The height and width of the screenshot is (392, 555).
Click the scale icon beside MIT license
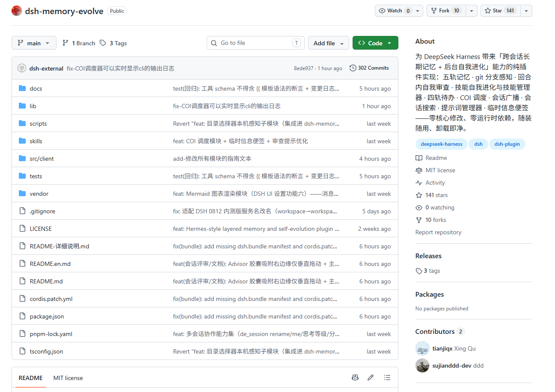click(x=419, y=170)
